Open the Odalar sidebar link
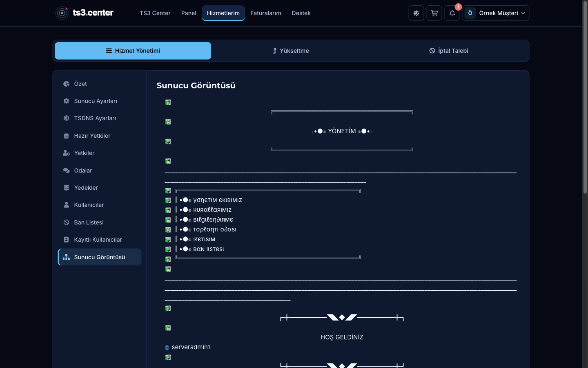 pyautogui.click(x=100, y=171)
